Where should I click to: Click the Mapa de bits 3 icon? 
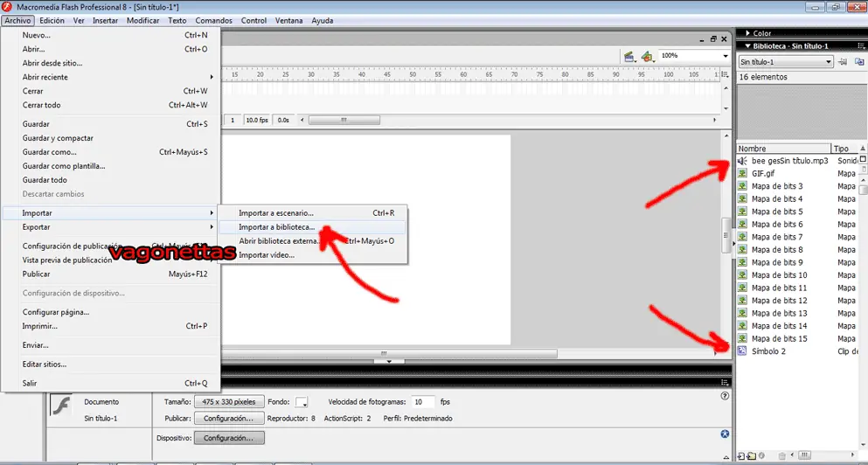pyautogui.click(x=742, y=186)
